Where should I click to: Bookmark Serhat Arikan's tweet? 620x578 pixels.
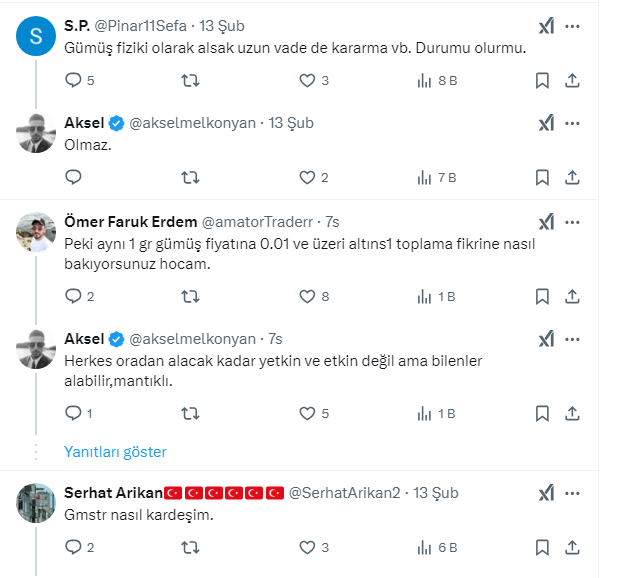click(541, 547)
